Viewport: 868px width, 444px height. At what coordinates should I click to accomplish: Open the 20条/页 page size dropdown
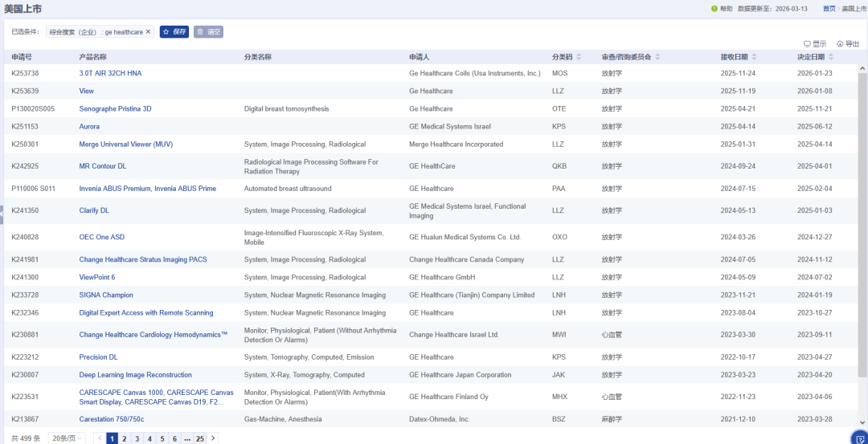point(68,438)
